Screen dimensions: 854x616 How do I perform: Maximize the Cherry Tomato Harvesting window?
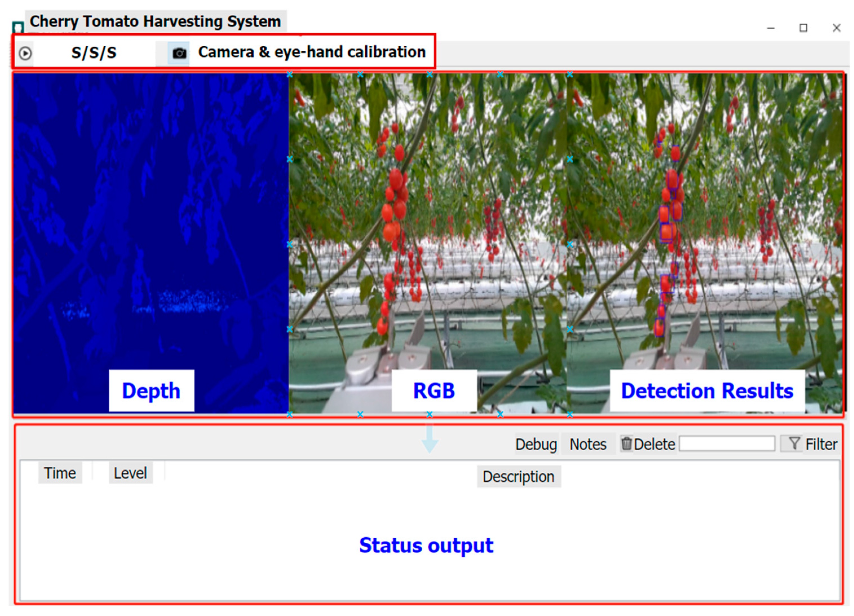[x=803, y=28]
